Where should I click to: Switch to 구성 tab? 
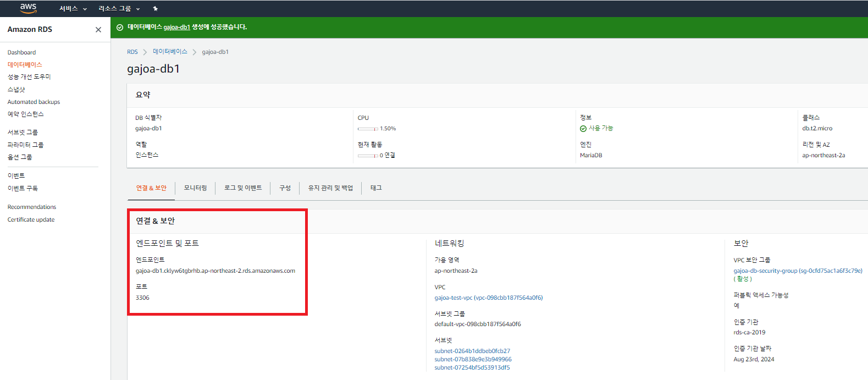point(285,188)
